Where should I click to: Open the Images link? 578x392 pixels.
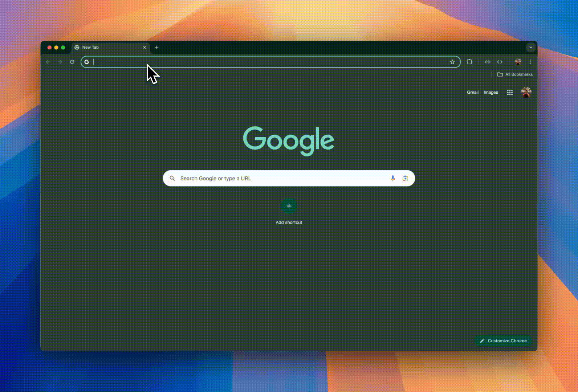491,93
